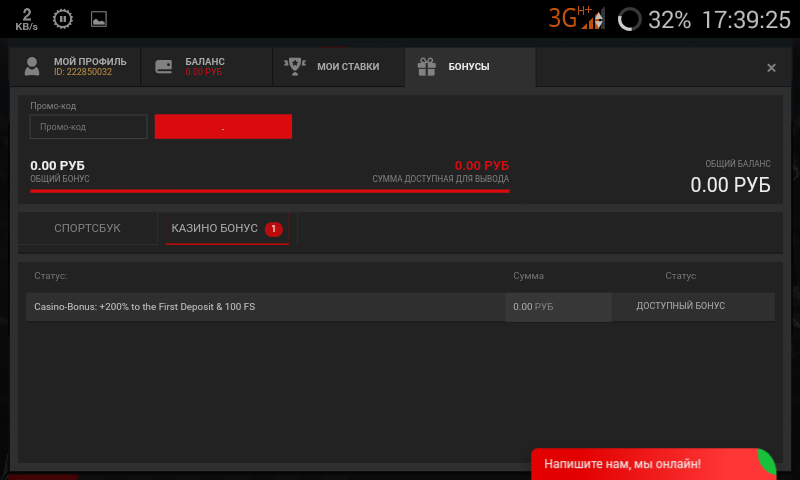Click the profile avatar icon
The image size is (800, 480).
click(x=32, y=66)
